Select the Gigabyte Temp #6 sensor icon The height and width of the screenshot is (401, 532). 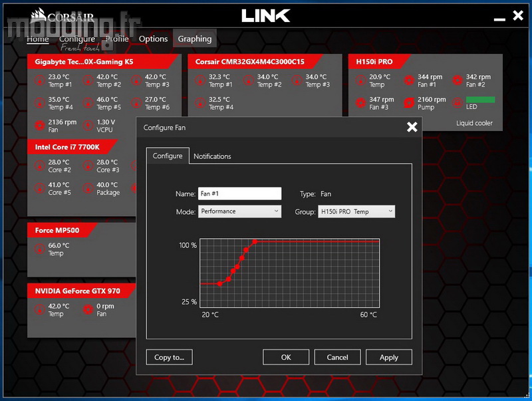coord(136,103)
